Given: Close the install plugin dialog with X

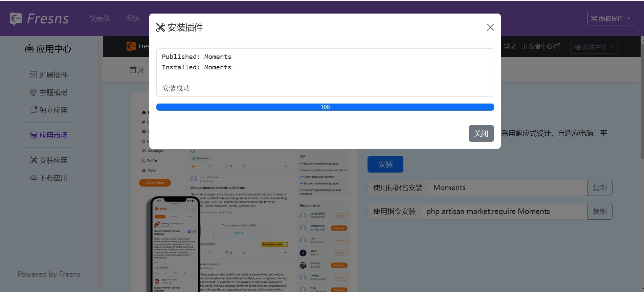Looking at the screenshot, I should point(490,27).
